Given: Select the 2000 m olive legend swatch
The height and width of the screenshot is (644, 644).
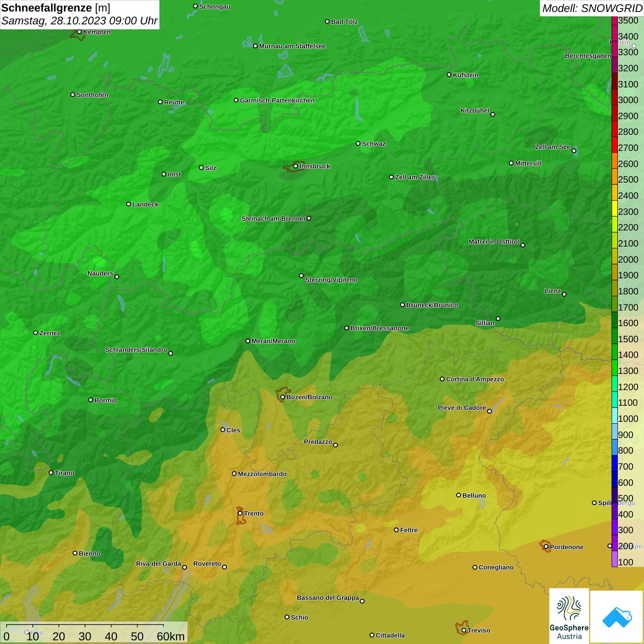Looking at the screenshot, I should point(615,256).
